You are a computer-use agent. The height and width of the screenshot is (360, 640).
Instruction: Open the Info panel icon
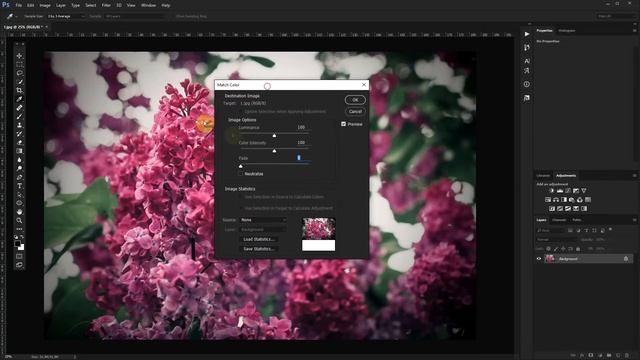pyautogui.click(x=527, y=84)
